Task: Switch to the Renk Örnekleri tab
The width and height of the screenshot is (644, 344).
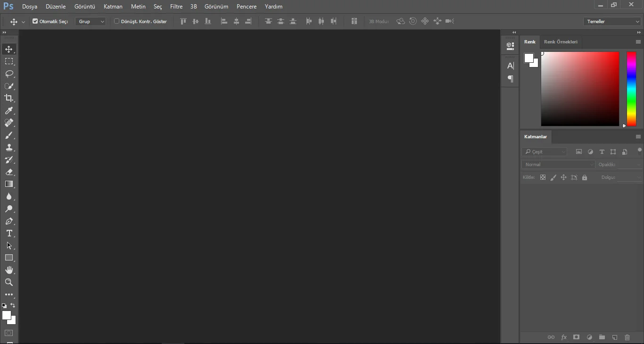Action: click(561, 42)
